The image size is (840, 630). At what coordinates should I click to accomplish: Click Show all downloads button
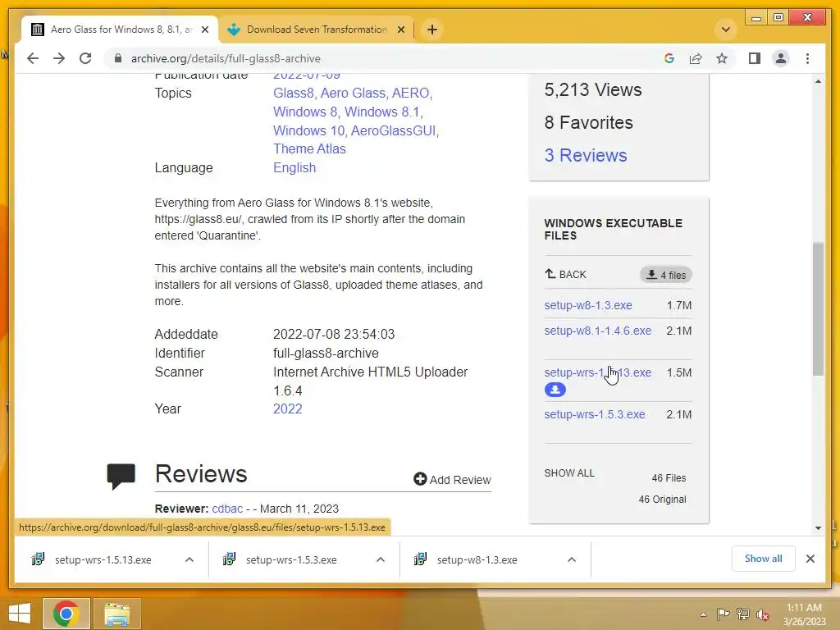coord(763,559)
